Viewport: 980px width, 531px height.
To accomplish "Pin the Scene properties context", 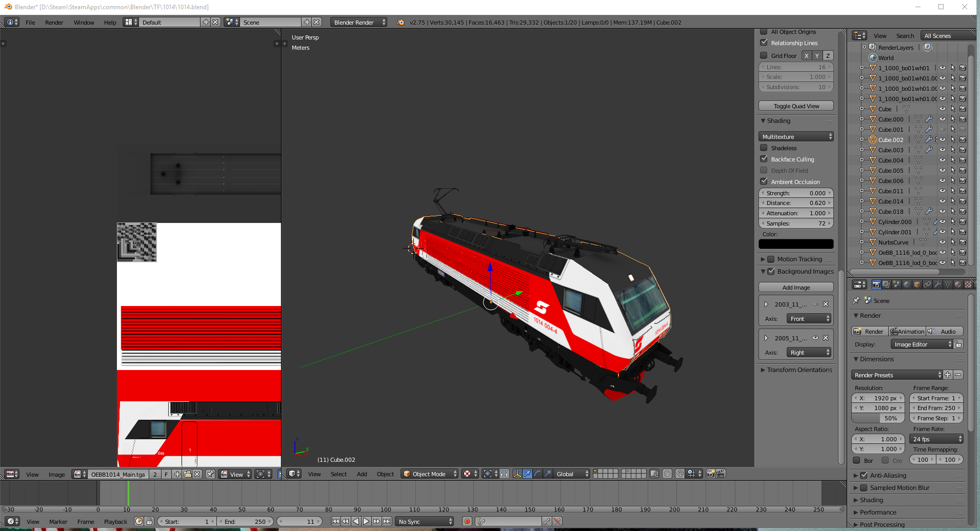I will point(856,301).
